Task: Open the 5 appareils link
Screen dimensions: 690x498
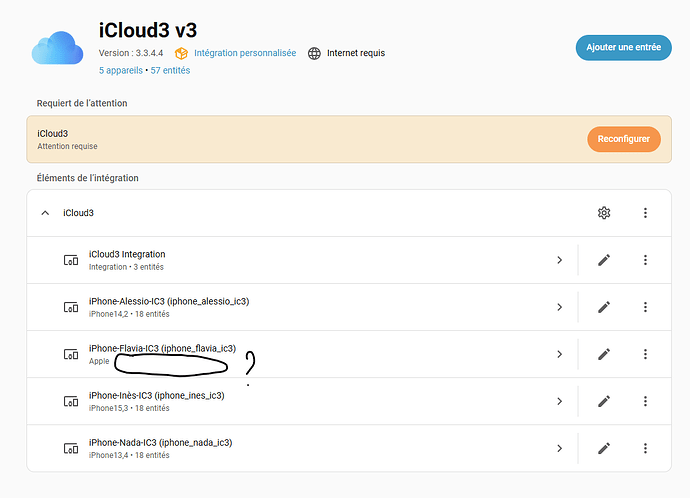Action: coord(121,70)
